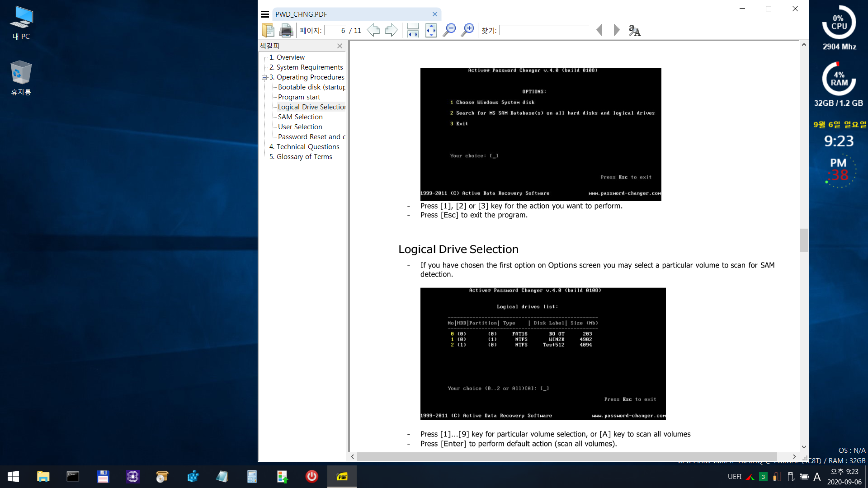Open the green arrow tiles taskbar icon

click(x=282, y=477)
